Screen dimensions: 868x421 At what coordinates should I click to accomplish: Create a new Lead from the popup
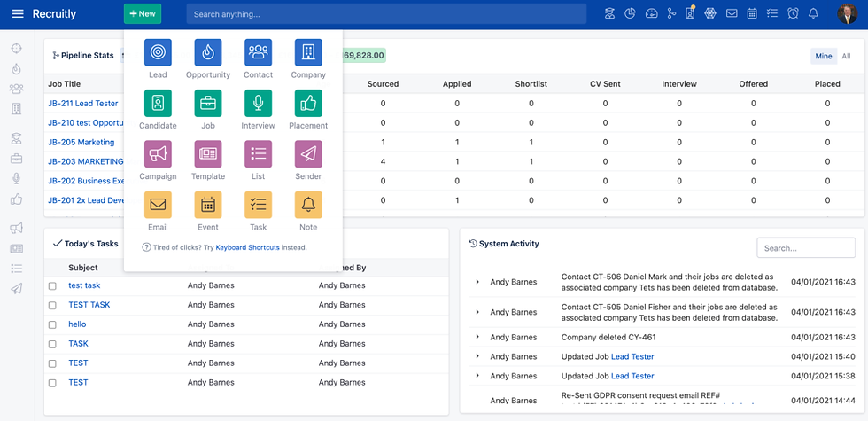[x=158, y=52]
